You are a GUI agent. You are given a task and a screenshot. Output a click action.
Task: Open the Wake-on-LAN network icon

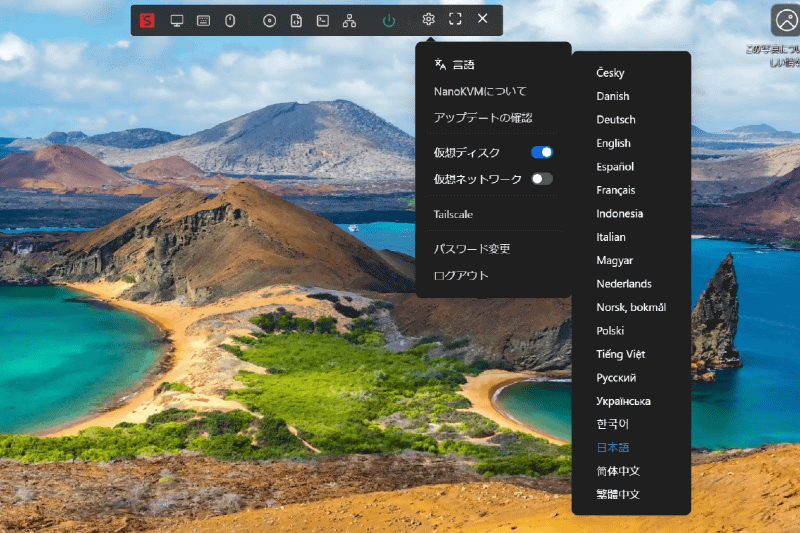point(349,20)
